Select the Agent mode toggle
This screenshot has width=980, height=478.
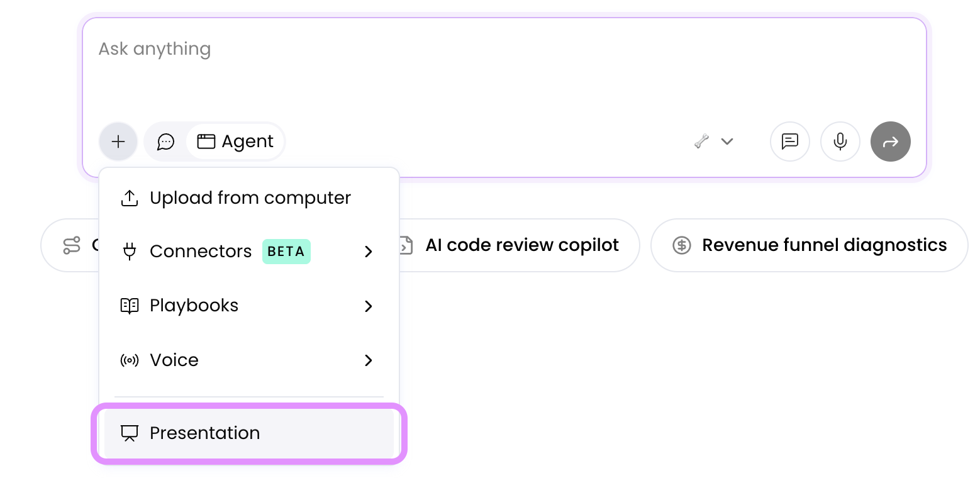[x=236, y=142]
